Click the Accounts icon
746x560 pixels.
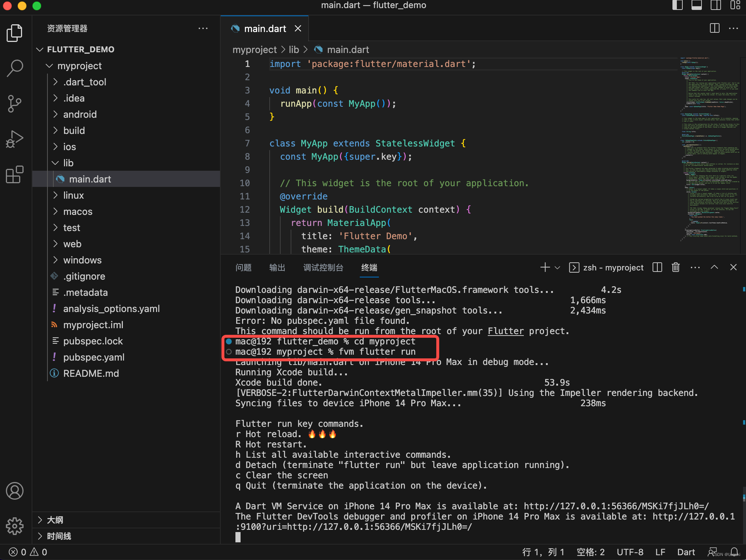[15, 491]
